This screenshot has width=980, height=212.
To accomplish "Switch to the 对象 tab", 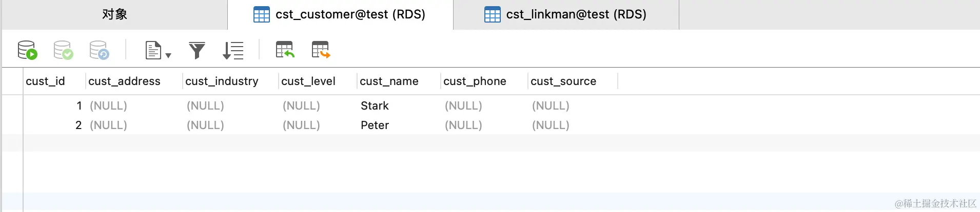I will (114, 14).
